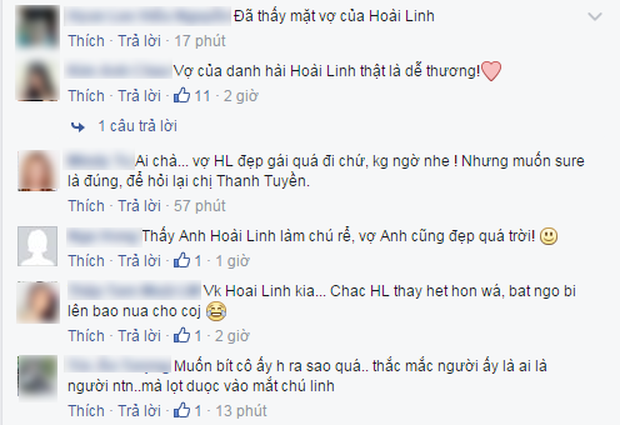The image size is (620, 425).
Task: Click the thumbs-up icon showing 11 likes
Action: click(182, 96)
